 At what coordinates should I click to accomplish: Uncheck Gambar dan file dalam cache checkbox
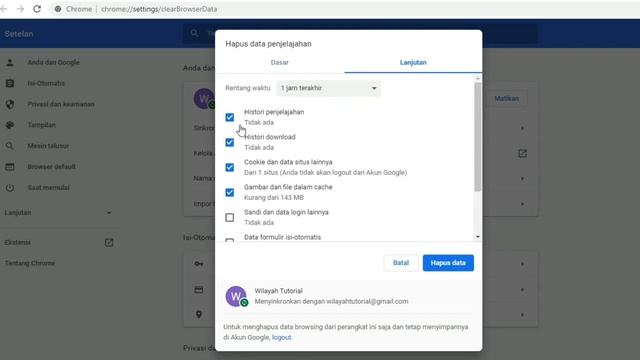pyautogui.click(x=230, y=192)
